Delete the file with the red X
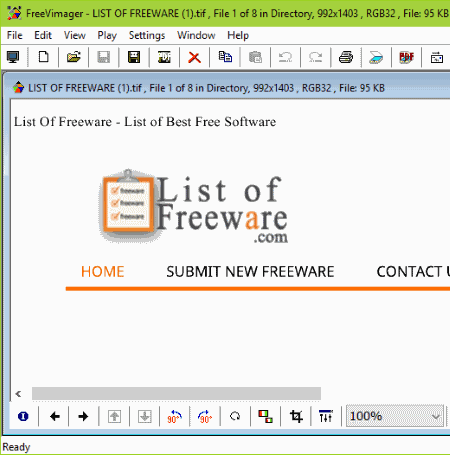 [194, 57]
